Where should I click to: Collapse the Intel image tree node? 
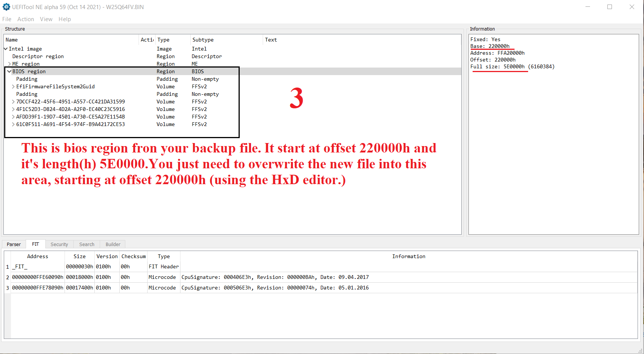click(6, 49)
